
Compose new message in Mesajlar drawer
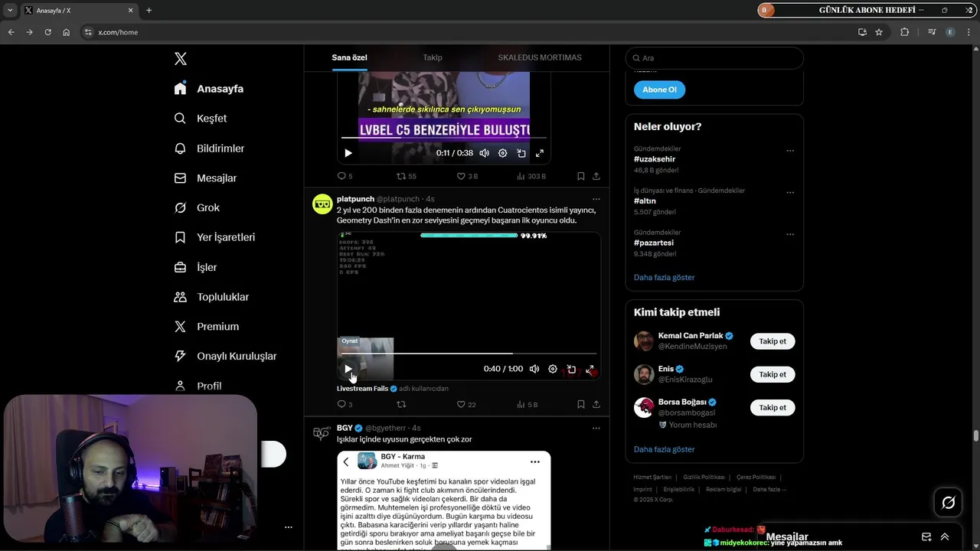926,537
